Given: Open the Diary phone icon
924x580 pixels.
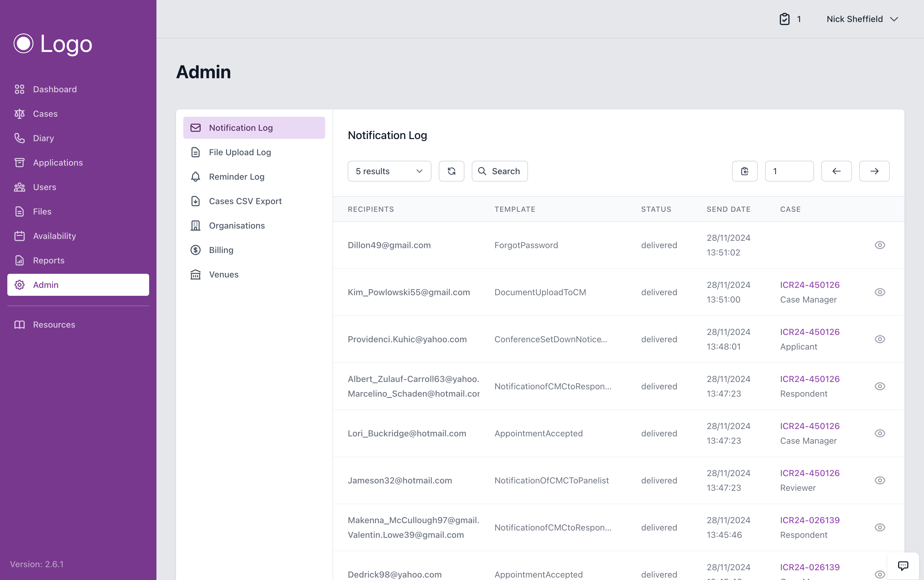Looking at the screenshot, I should pos(20,138).
